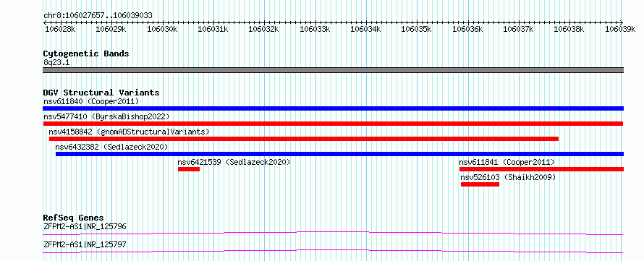The width and height of the screenshot is (644, 261).
Task: Click the nsv4158842 (gnomADStructuralVariants) label
Action: [x=129, y=132]
